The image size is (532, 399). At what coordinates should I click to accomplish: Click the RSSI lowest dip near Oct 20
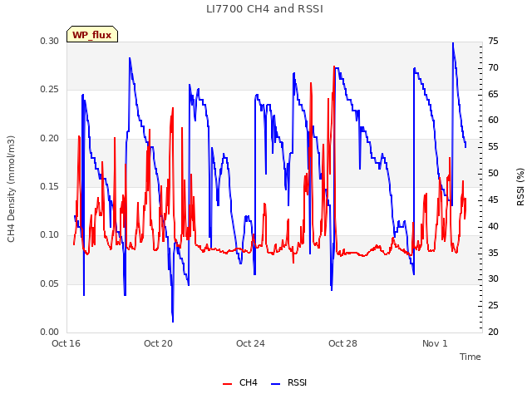pyautogui.click(x=173, y=321)
